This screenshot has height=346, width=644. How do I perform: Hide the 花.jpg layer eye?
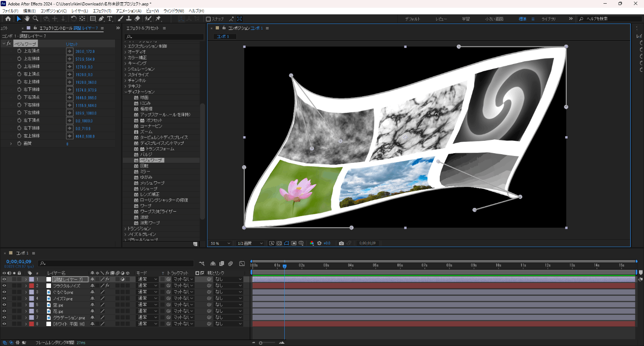tap(4, 311)
